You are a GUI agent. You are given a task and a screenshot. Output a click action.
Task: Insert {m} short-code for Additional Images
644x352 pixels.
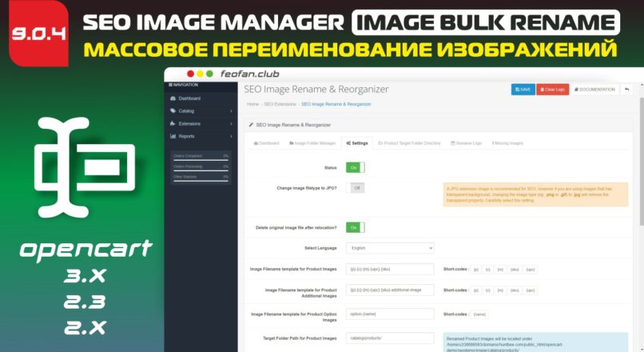[500, 290]
